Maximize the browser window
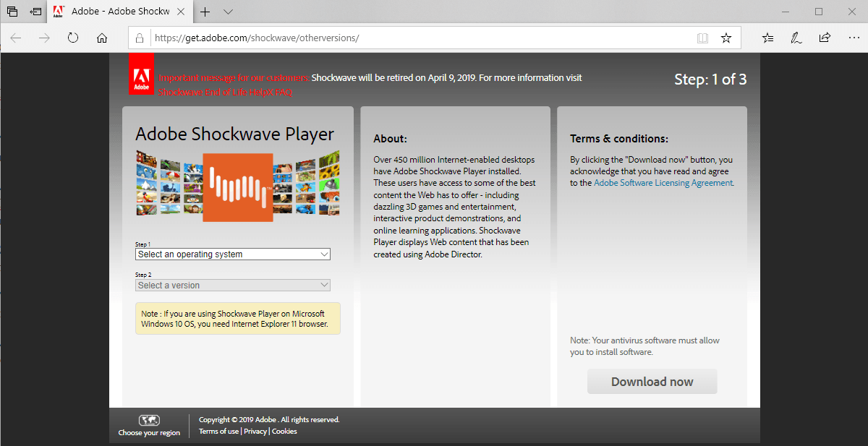 click(819, 12)
